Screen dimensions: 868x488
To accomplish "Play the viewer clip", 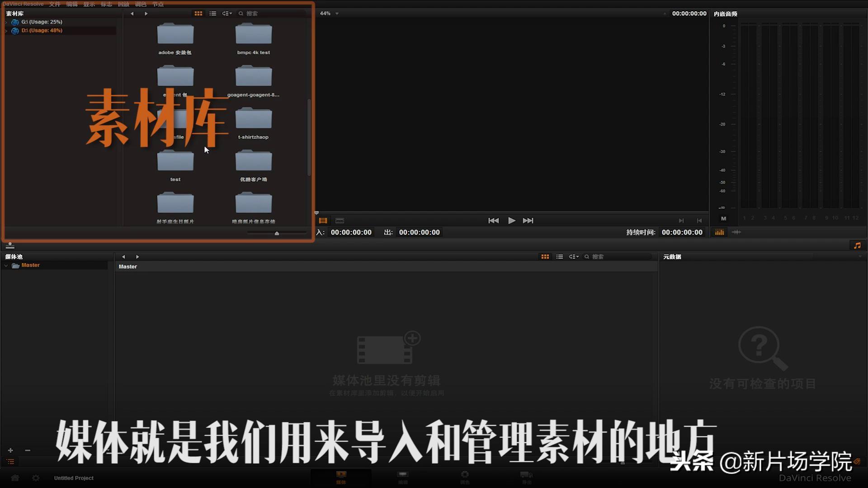I will click(x=511, y=221).
